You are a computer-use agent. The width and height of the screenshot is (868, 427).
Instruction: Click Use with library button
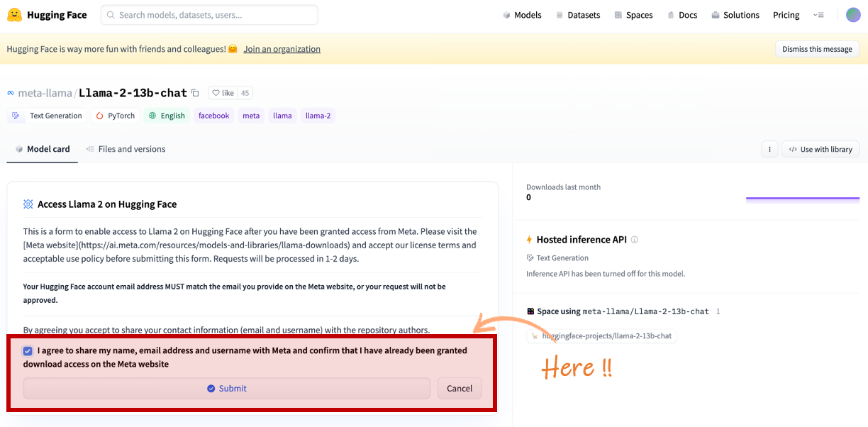[x=820, y=149]
